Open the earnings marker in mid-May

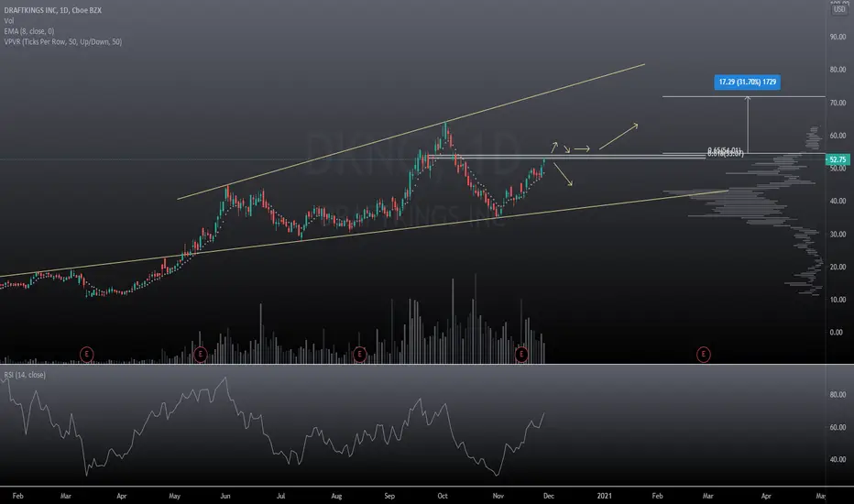click(201, 354)
